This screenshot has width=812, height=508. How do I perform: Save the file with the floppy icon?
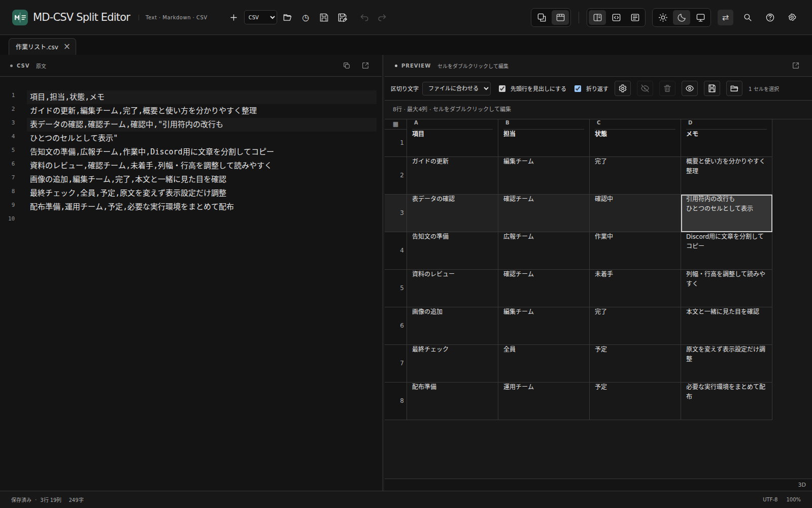coord(324,17)
